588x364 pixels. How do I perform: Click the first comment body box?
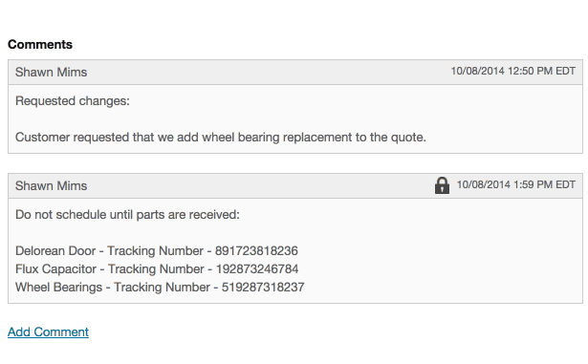point(295,118)
